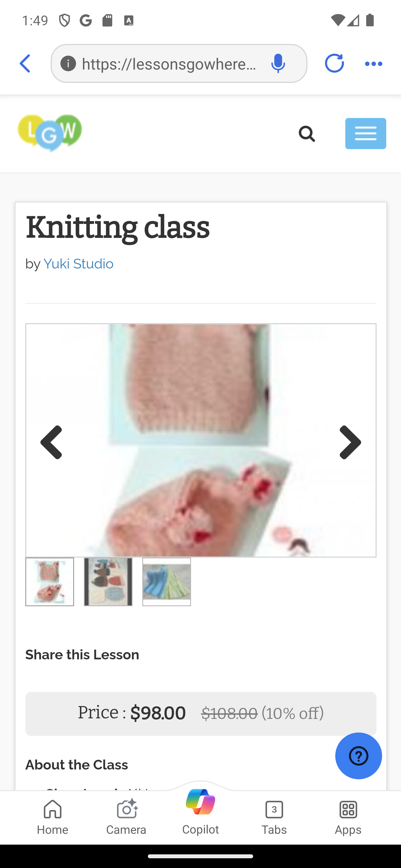The image size is (401, 868).
Task: Toggle the hamburger navigation menu
Action: tap(366, 134)
